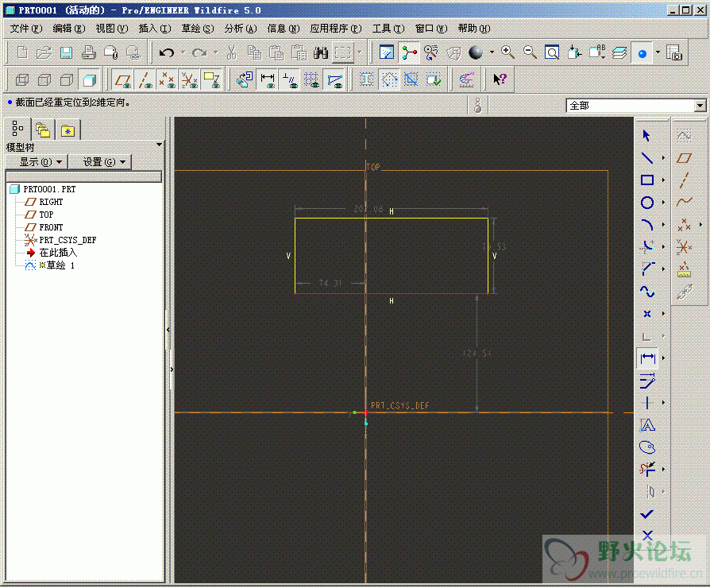Switch to the Model Tree tab
Screen dimensions: 710x588
click(17, 129)
